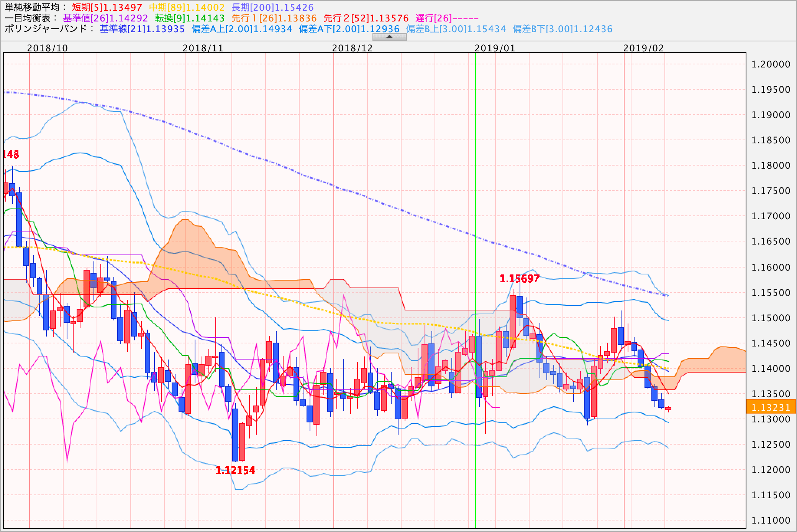Click the 1.15000 price axis label
The height and width of the screenshot is (532, 797).
[x=771, y=318]
